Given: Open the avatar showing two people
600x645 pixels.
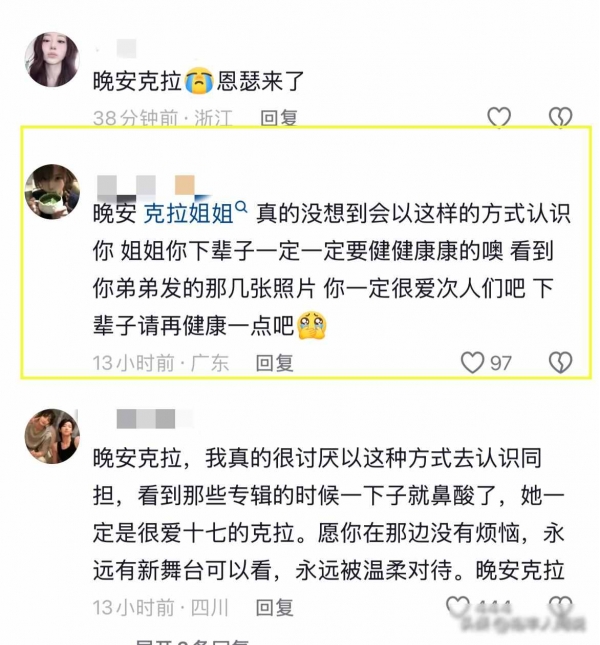Looking at the screenshot, I should click(52, 436).
